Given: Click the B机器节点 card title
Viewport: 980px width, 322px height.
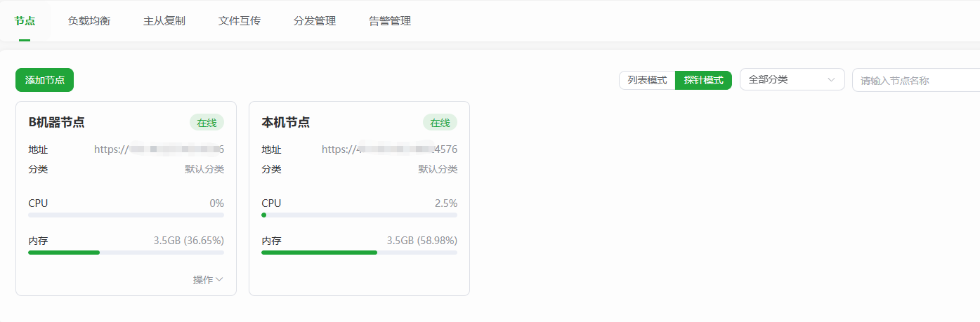Looking at the screenshot, I should click(56, 122).
